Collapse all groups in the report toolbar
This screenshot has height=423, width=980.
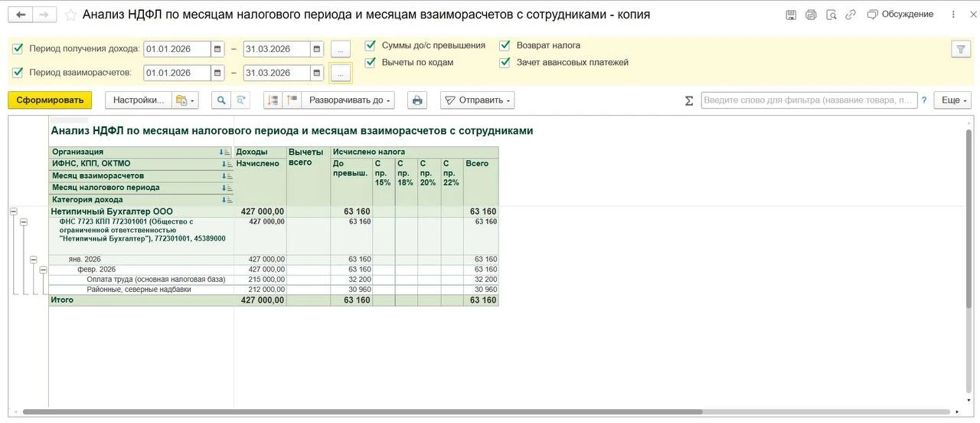tap(273, 100)
